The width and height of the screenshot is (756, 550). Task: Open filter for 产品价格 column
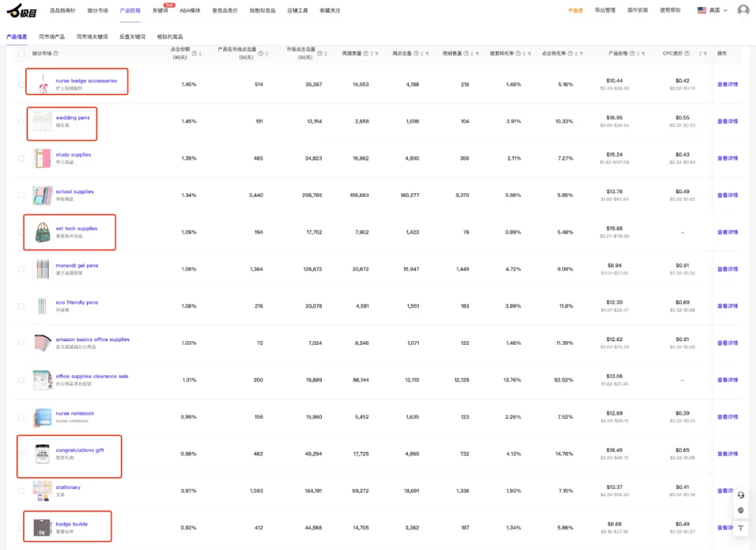643,53
